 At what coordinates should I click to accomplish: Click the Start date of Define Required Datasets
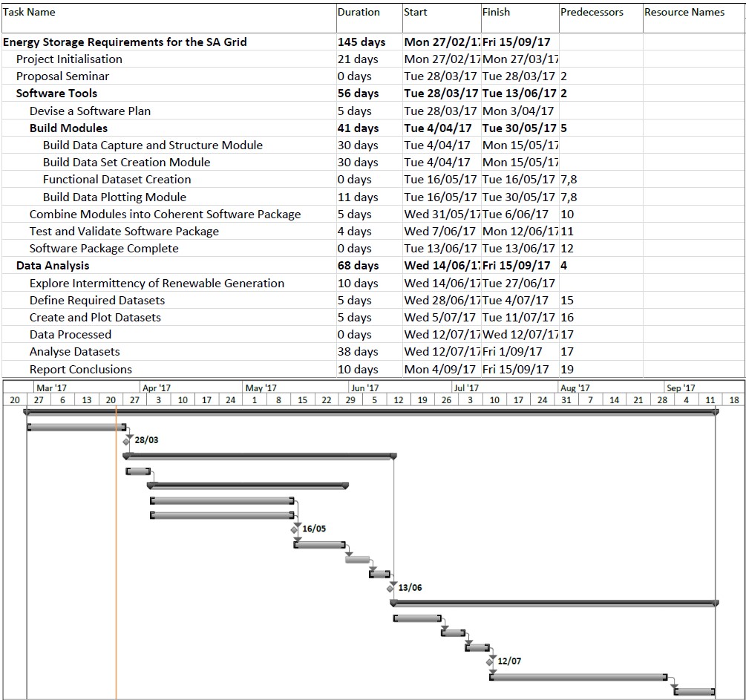click(x=442, y=301)
